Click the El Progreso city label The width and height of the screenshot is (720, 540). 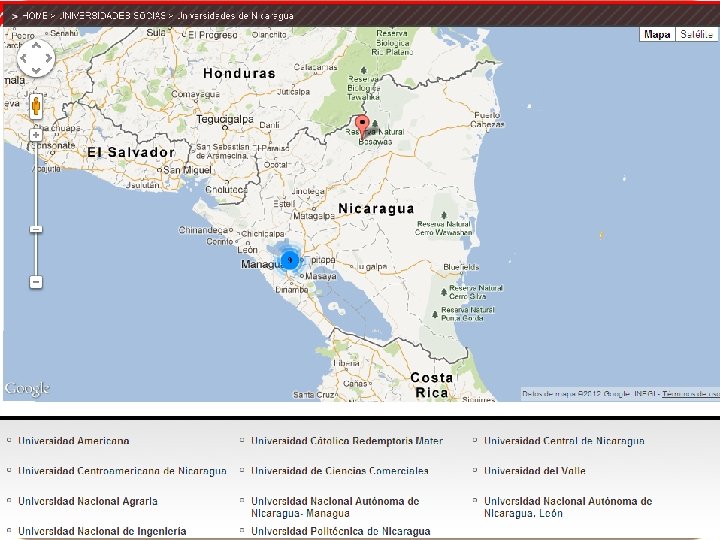coord(213,35)
